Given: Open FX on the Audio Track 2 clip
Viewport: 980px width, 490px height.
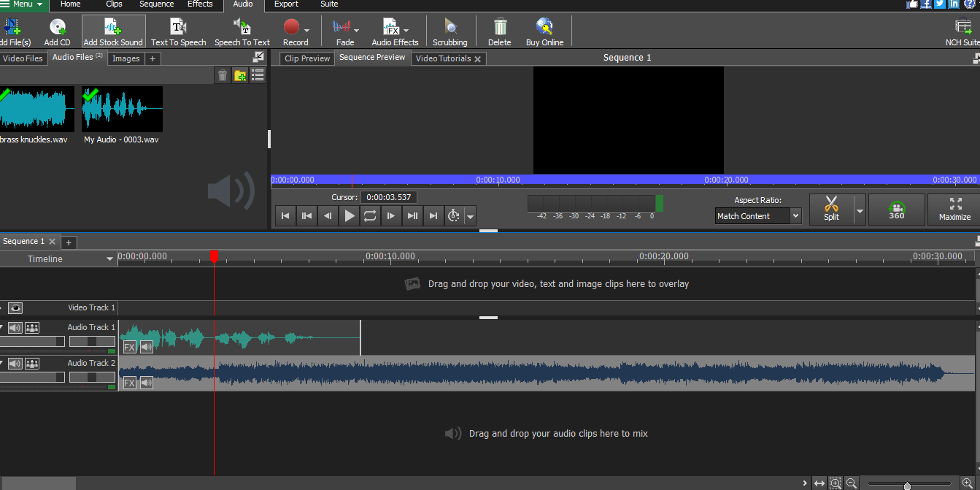Looking at the screenshot, I should 130,383.
